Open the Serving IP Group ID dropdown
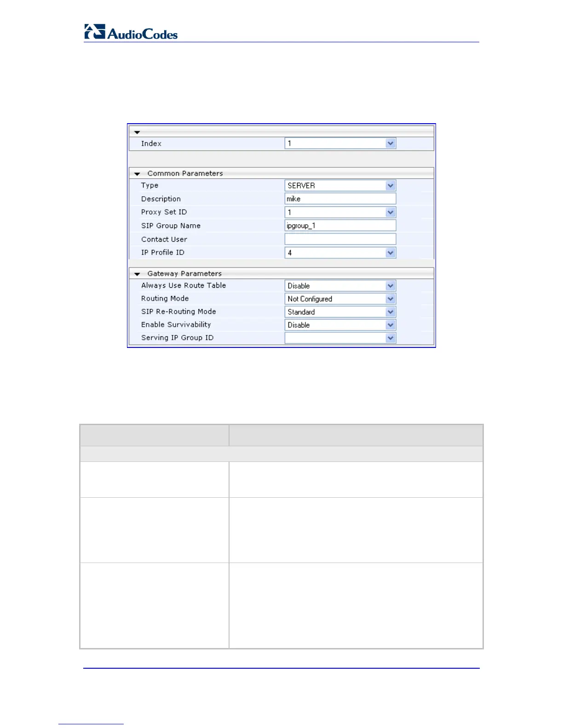Viewport: 563px width, 728px height. coord(340,338)
